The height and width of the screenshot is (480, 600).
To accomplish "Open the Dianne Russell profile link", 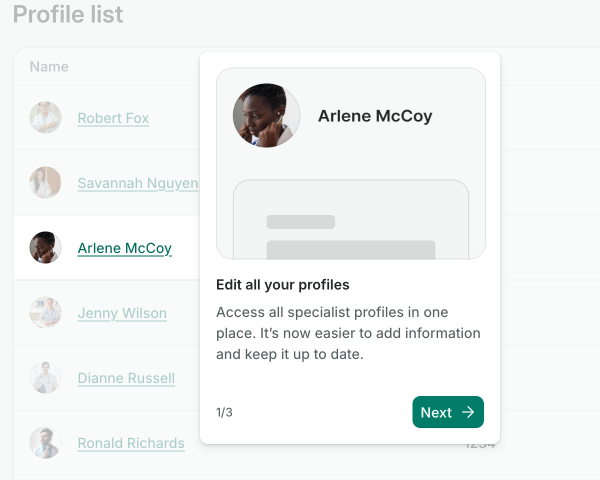I will [126, 378].
